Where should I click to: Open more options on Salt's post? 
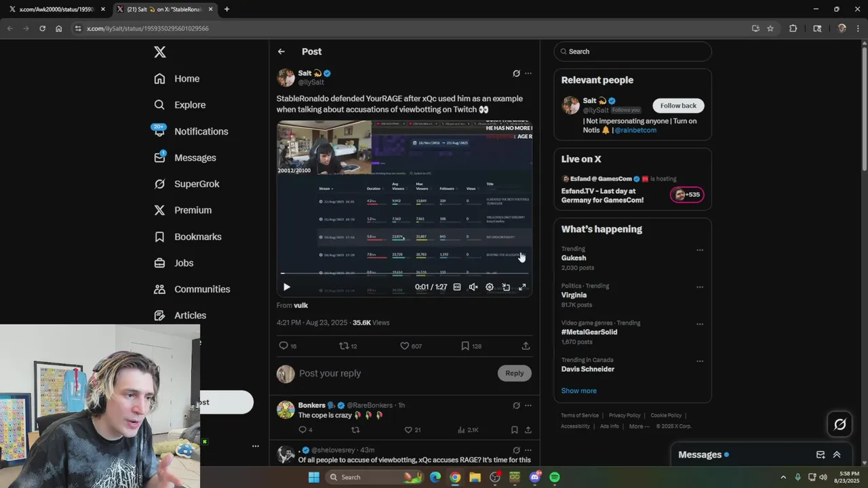528,73
